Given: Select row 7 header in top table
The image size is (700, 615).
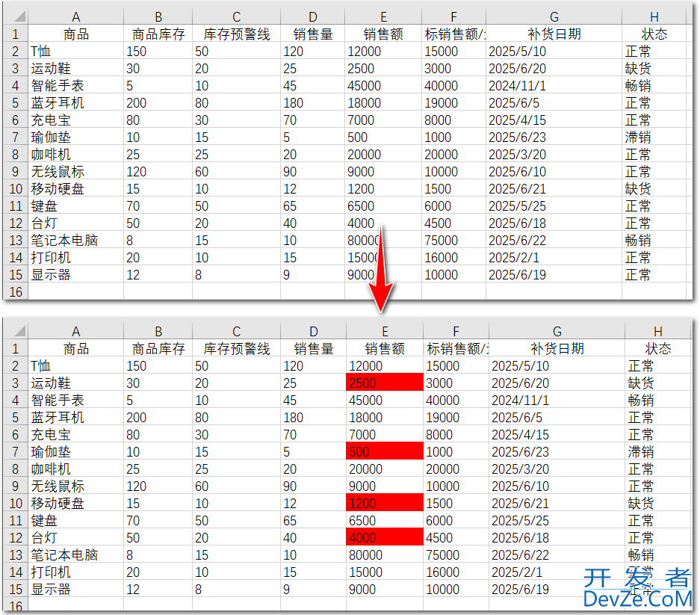Looking at the screenshot, I should [15, 137].
